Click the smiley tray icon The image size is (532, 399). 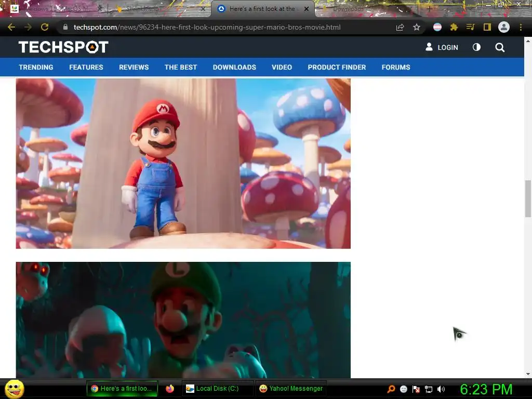click(403, 389)
